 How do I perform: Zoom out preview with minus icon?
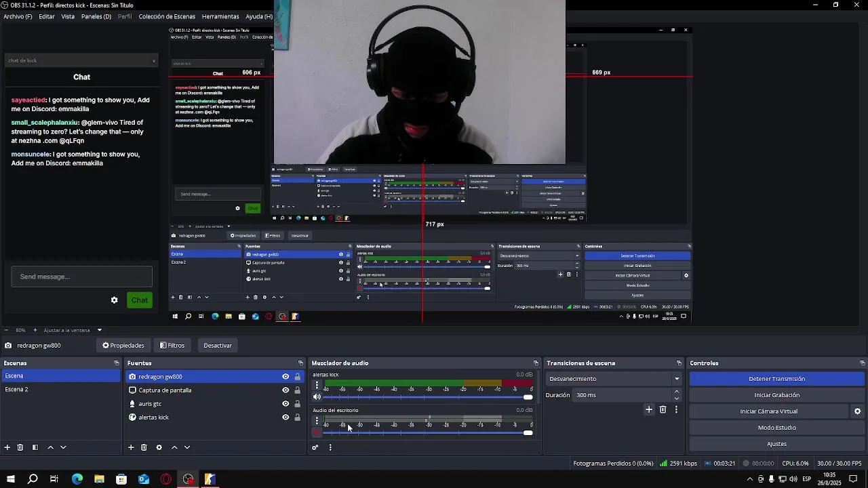click(x=6, y=331)
